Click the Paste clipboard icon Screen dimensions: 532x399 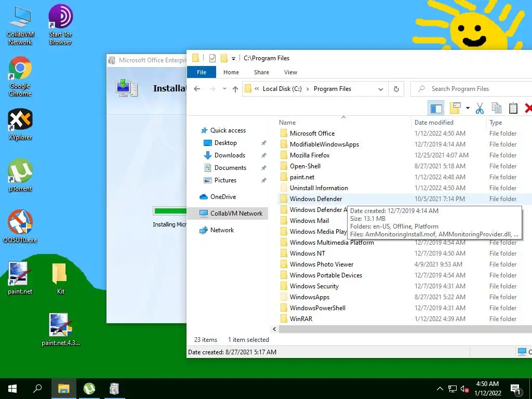coord(513,108)
